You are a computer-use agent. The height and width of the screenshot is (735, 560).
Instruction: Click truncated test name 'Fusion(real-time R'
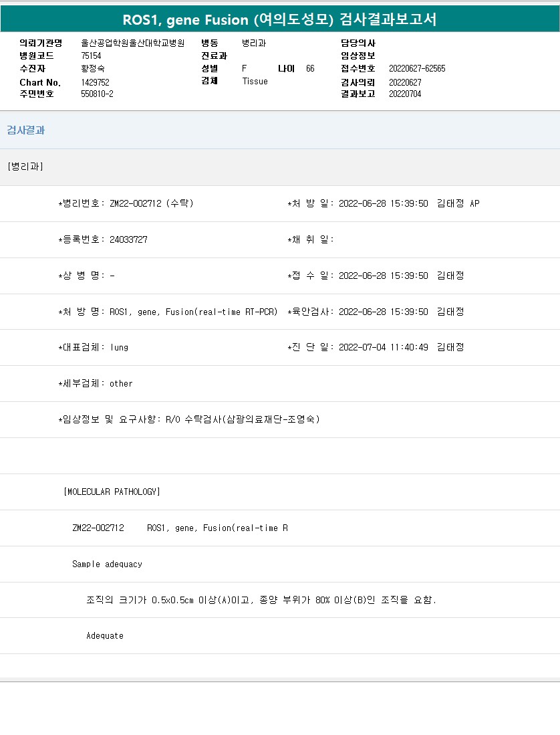245,528
